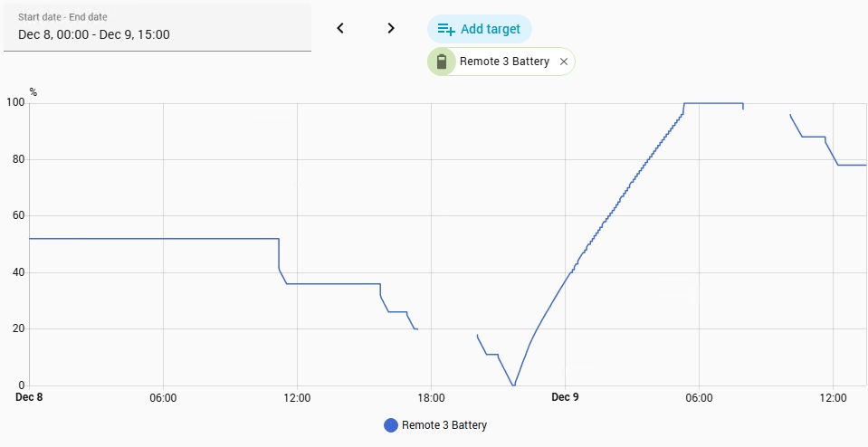Click the Dec 8 x-axis label

(x=30, y=397)
